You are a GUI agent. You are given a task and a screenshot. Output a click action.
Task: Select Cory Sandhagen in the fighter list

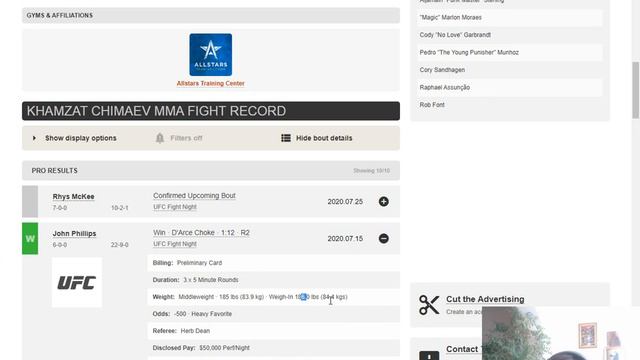tap(442, 70)
